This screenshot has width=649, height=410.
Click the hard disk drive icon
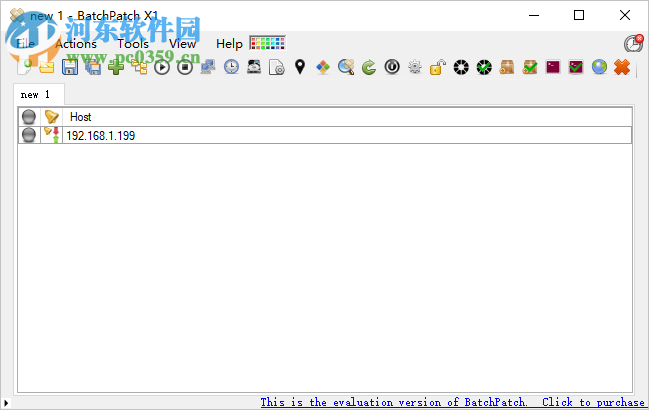tap(254, 67)
